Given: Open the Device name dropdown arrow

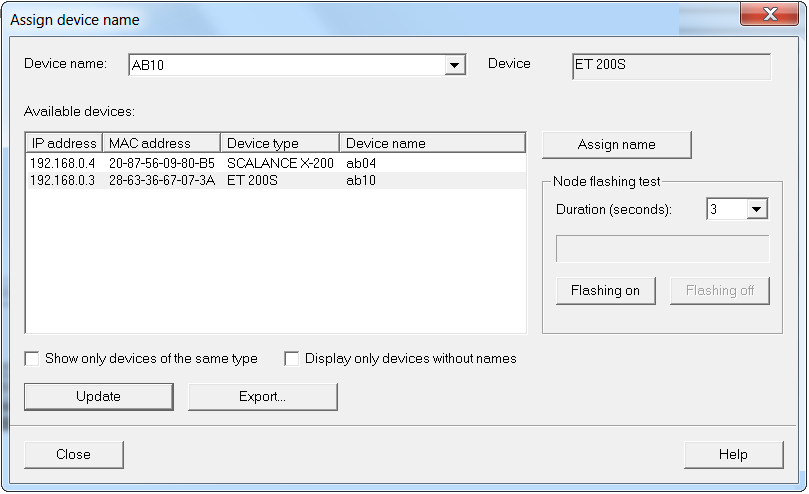Looking at the screenshot, I should [455, 65].
